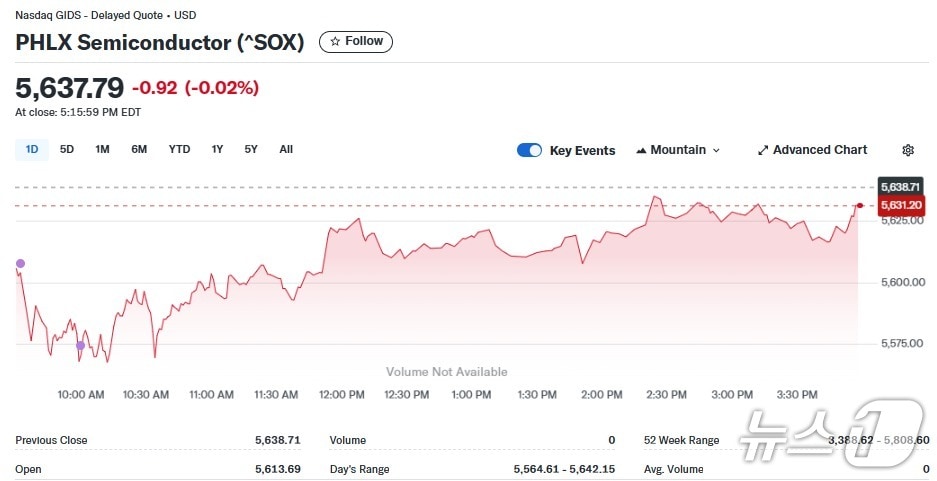Open the Advanced Chart link
The width and height of the screenshot is (937, 481).
(819, 150)
